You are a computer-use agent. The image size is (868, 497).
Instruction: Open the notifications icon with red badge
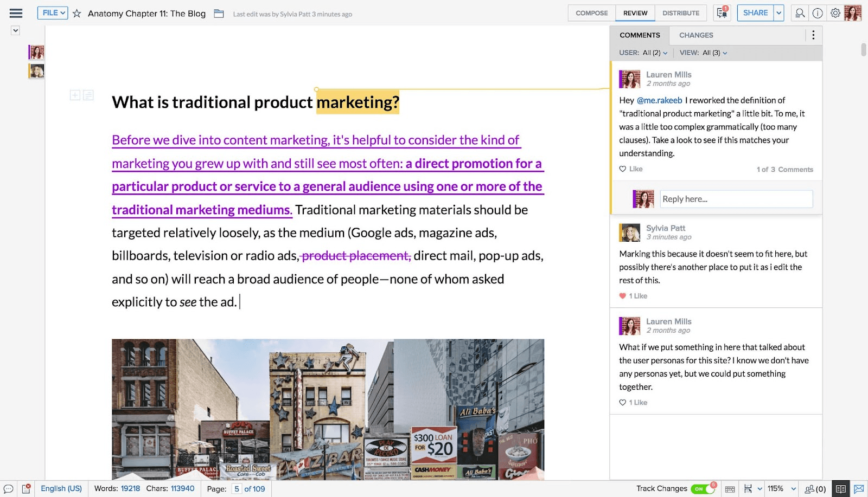tap(722, 13)
